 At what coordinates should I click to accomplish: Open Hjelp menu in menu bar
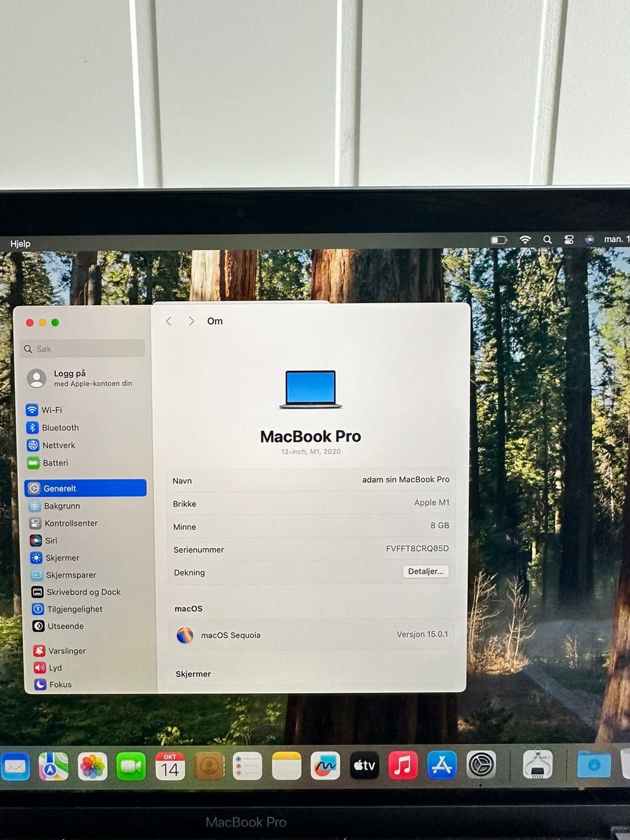[20, 243]
